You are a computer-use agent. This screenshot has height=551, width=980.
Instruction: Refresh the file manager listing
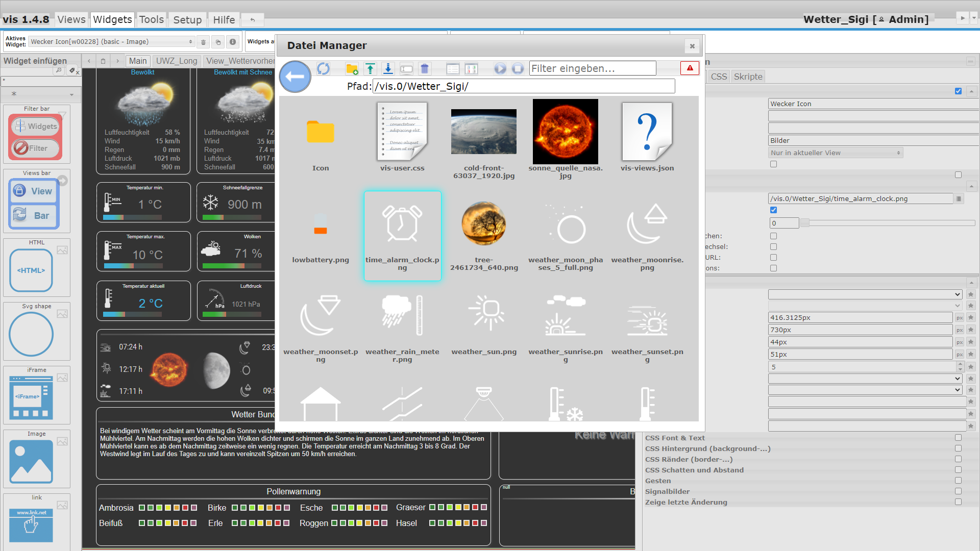[323, 68]
